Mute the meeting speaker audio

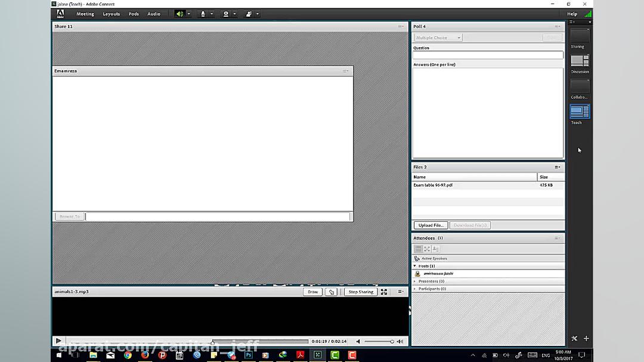(x=179, y=14)
